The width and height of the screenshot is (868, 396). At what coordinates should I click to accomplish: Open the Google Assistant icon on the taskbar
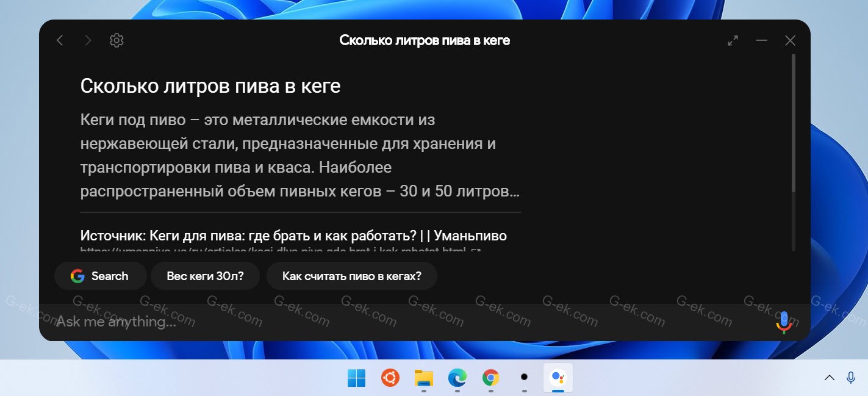(559, 378)
